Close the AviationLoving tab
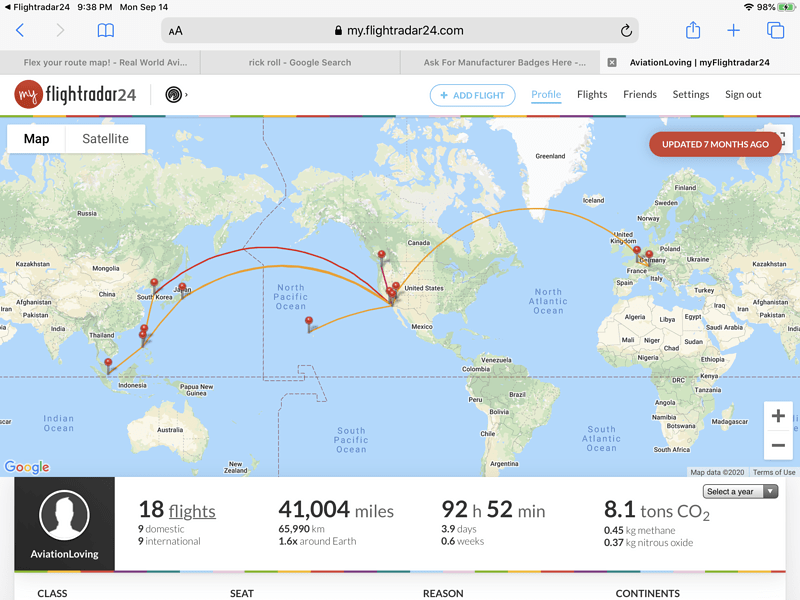Screen dimensions: 800x600 (x=612, y=62)
